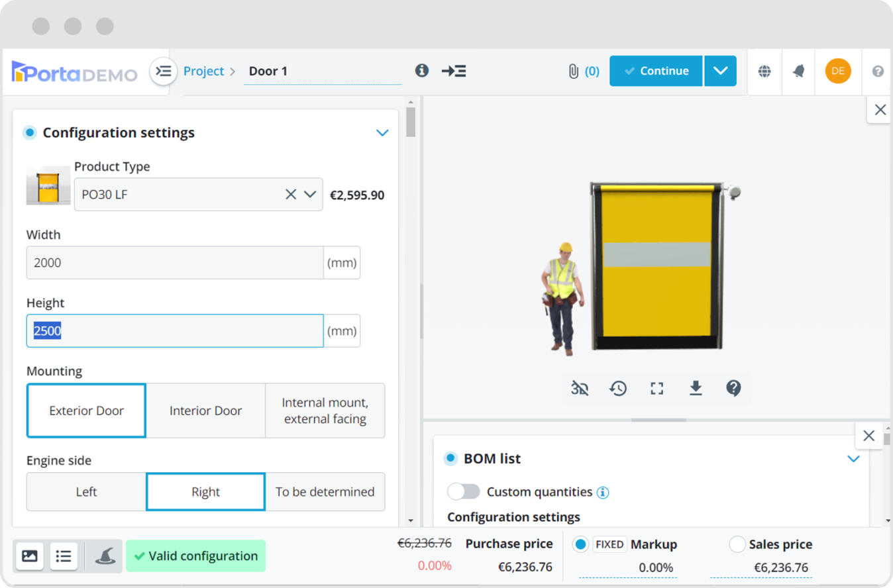The width and height of the screenshot is (893, 588).
Task: Expand the Continue button dropdown arrow
Action: (x=720, y=71)
